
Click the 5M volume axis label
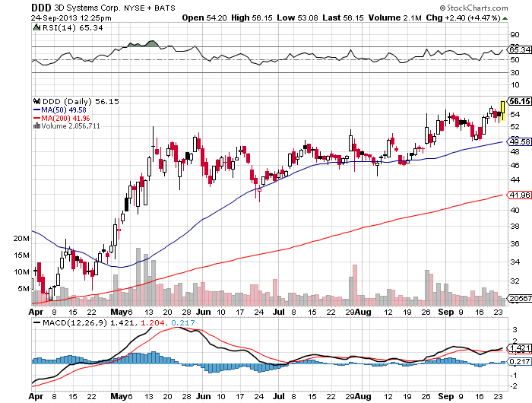click(24, 289)
